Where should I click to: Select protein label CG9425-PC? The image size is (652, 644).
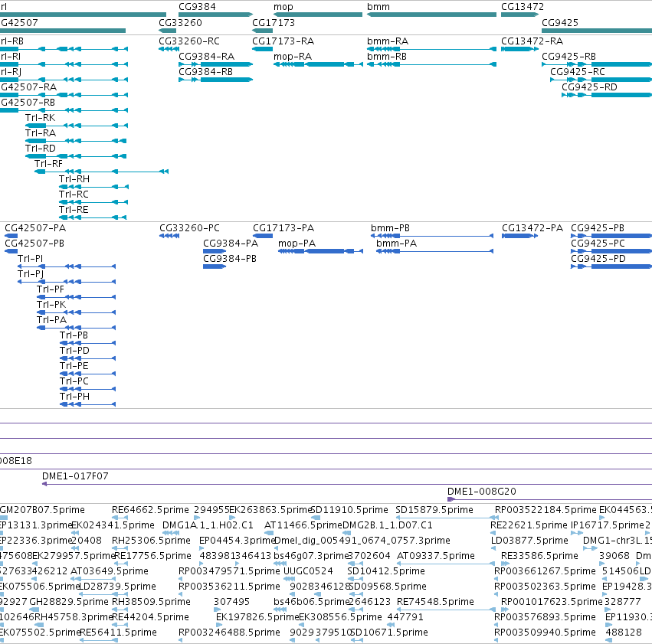(598, 244)
